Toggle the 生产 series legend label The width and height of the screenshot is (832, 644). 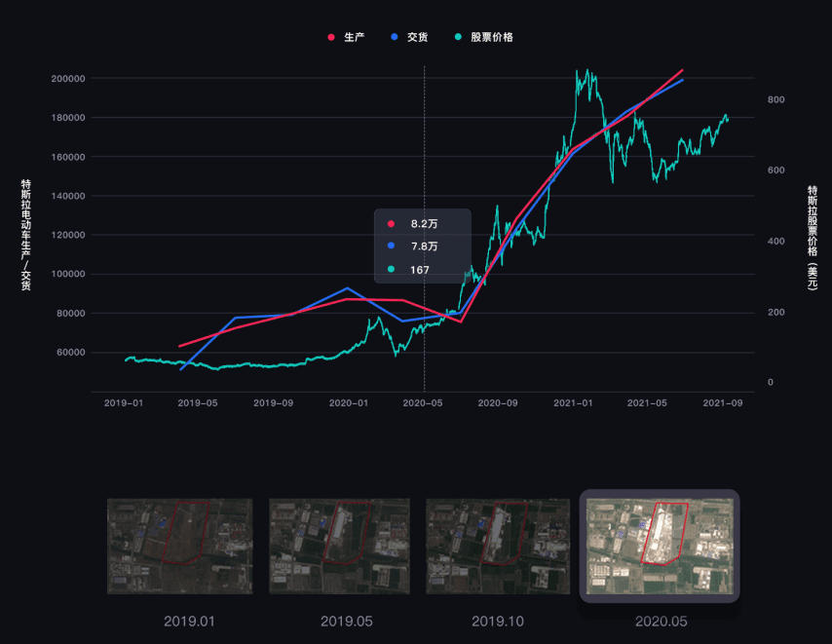[x=354, y=37]
